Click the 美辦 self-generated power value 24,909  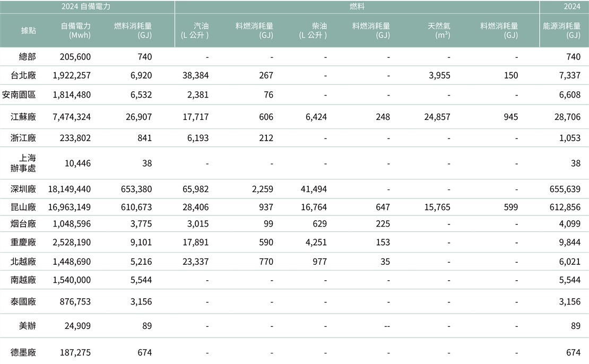pyautogui.click(x=76, y=326)
